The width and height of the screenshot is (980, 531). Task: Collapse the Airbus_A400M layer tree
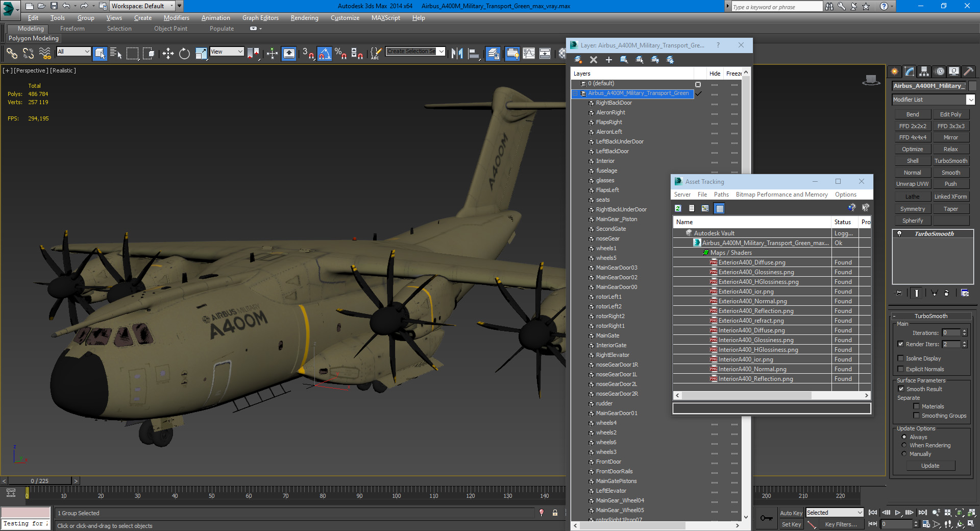click(575, 93)
